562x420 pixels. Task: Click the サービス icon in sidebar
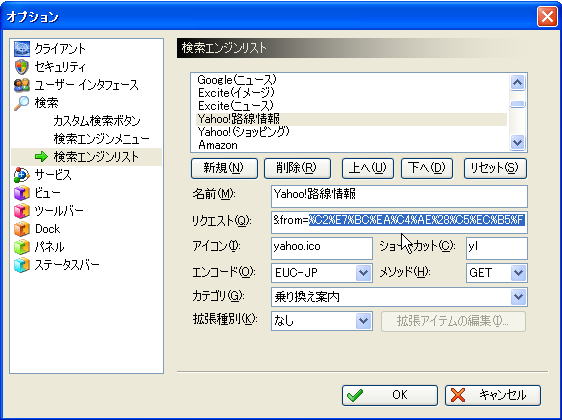(22, 175)
